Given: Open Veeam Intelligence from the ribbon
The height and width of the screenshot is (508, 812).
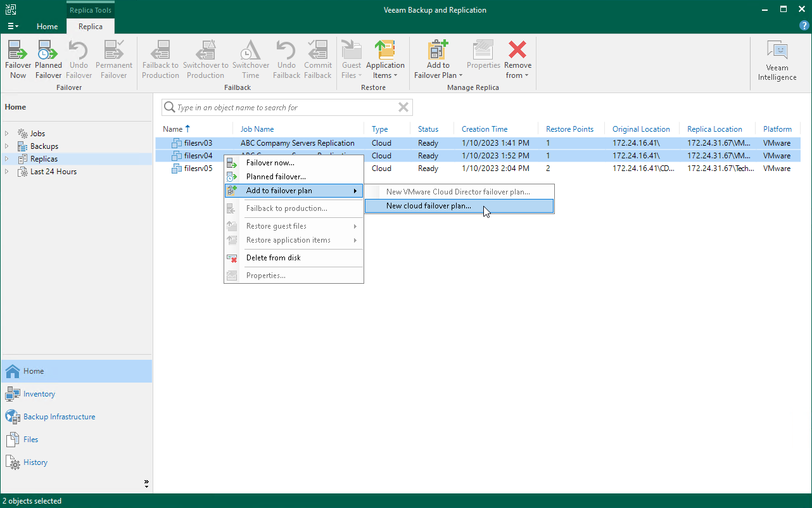Looking at the screenshot, I should 777,57.
